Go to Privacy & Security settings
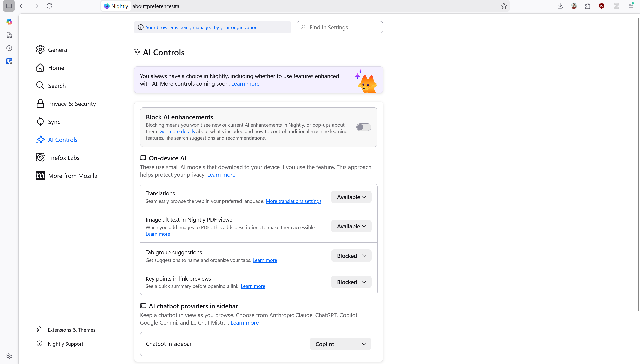The image size is (640, 364). click(x=72, y=104)
